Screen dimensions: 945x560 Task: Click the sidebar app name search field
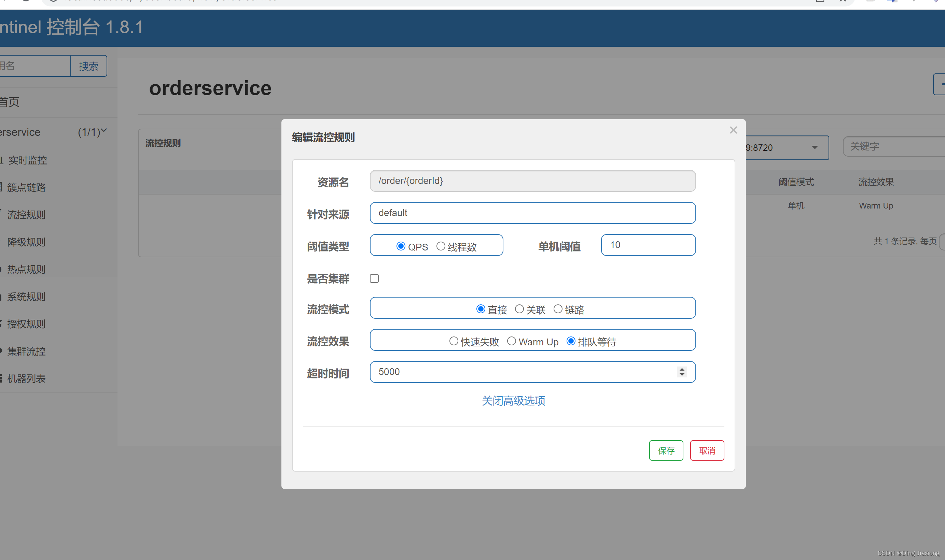click(35, 66)
